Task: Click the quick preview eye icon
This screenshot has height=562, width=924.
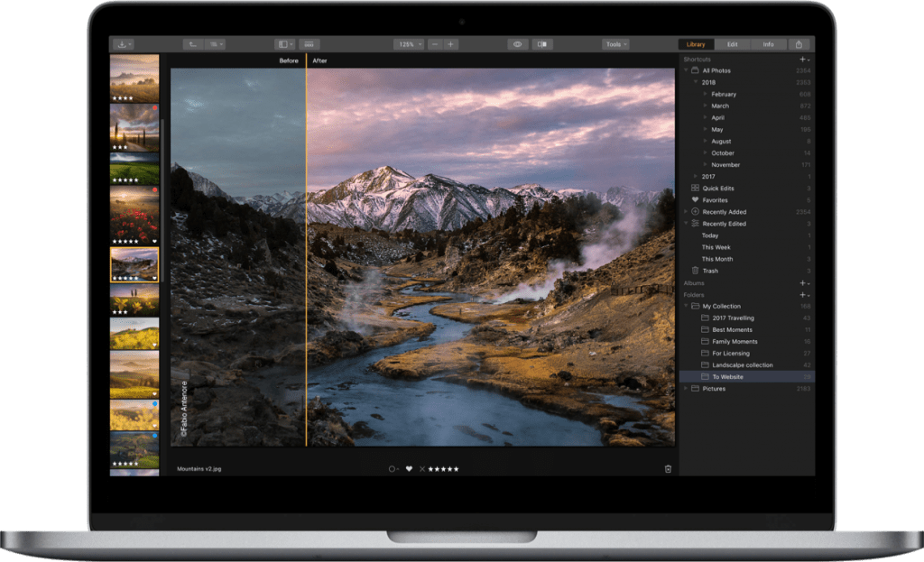Action: click(516, 43)
